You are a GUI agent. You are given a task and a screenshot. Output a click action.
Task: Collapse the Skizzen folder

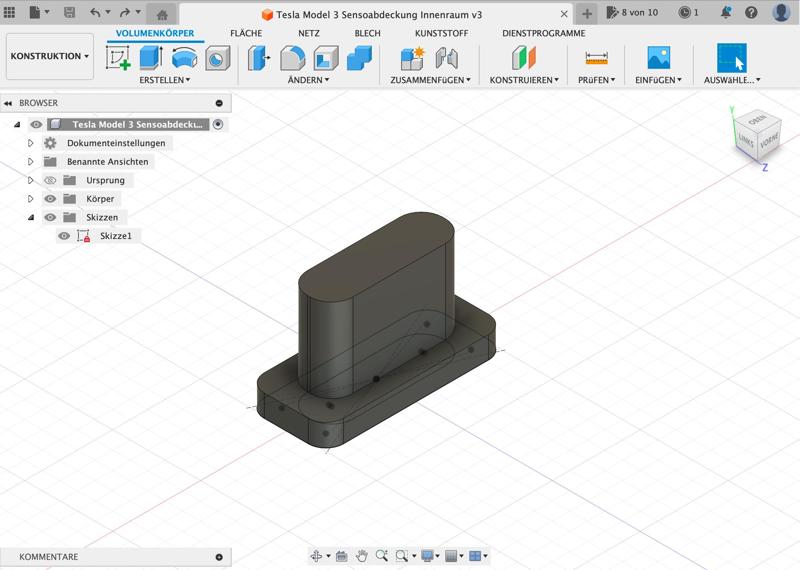click(x=31, y=217)
